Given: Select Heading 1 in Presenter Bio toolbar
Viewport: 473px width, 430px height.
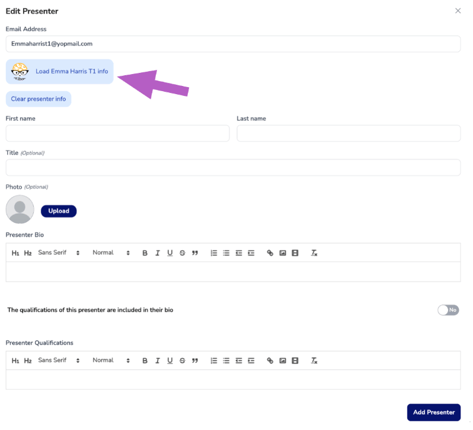Looking at the screenshot, I should pyautogui.click(x=15, y=253).
